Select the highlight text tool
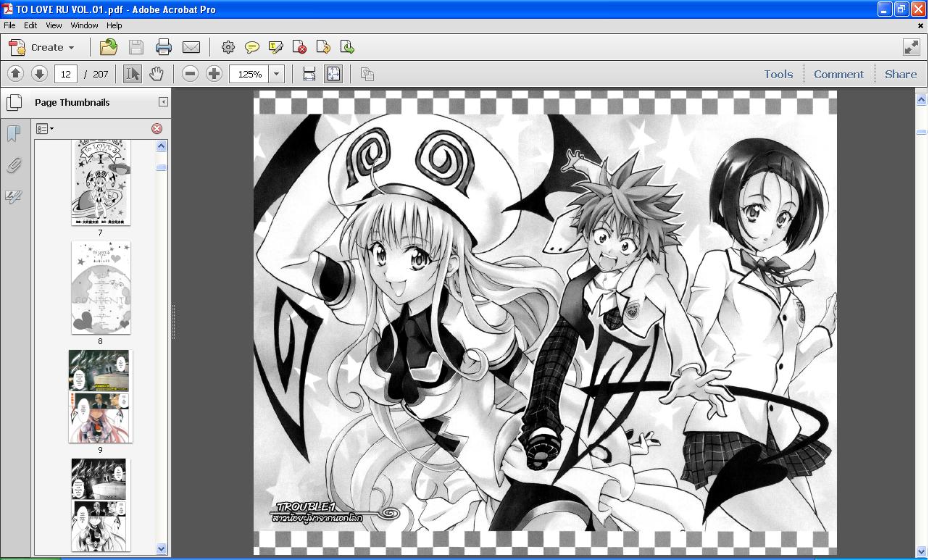929x560 pixels. [x=275, y=47]
